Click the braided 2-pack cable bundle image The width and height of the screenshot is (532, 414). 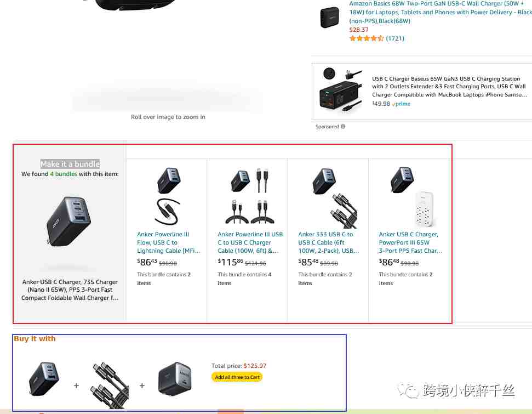pos(335,197)
